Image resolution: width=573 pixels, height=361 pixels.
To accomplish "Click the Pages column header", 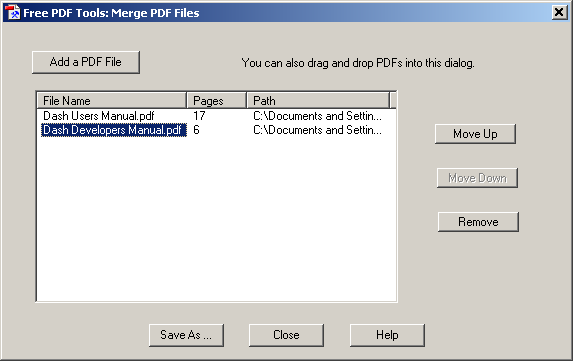I will tap(217, 100).
